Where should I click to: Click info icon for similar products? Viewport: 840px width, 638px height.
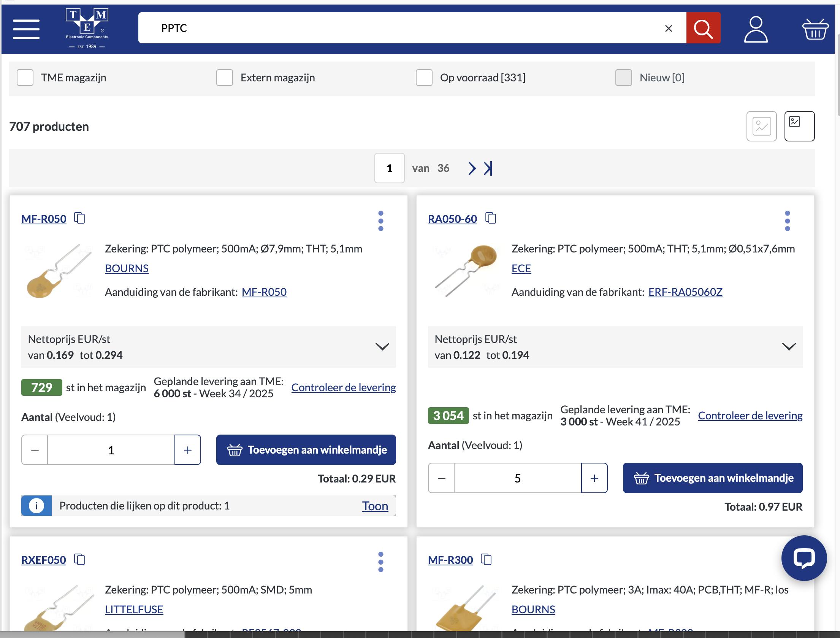(36, 506)
